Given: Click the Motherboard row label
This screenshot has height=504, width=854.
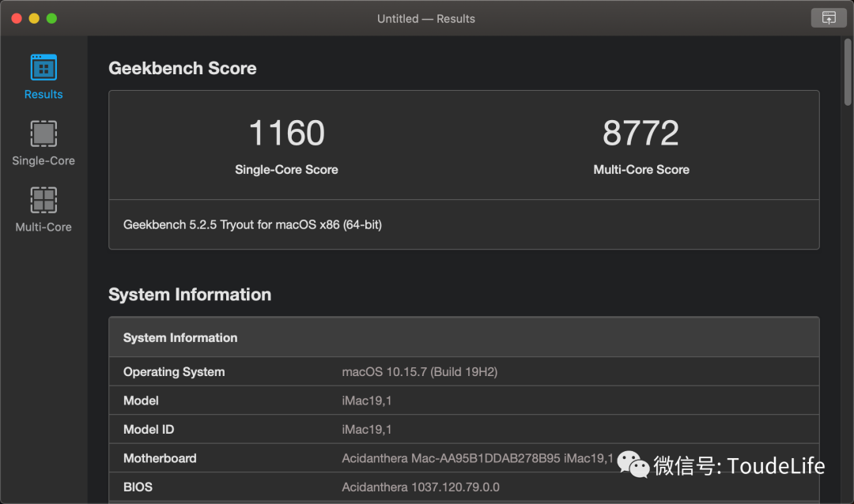Looking at the screenshot, I should pos(160,458).
